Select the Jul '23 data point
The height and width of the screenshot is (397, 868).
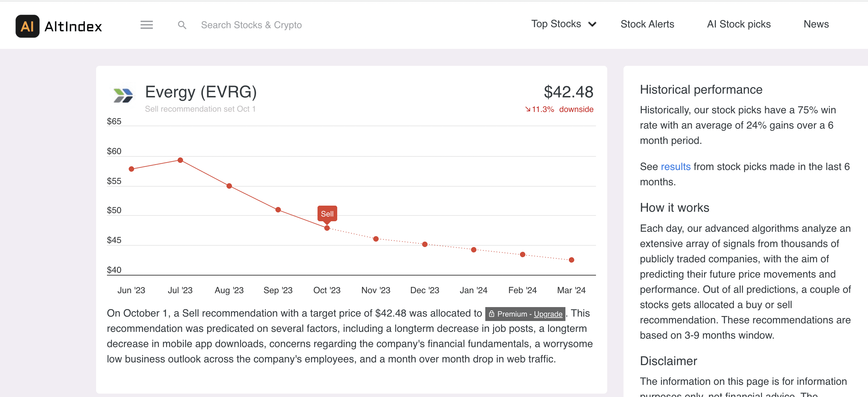click(x=180, y=160)
